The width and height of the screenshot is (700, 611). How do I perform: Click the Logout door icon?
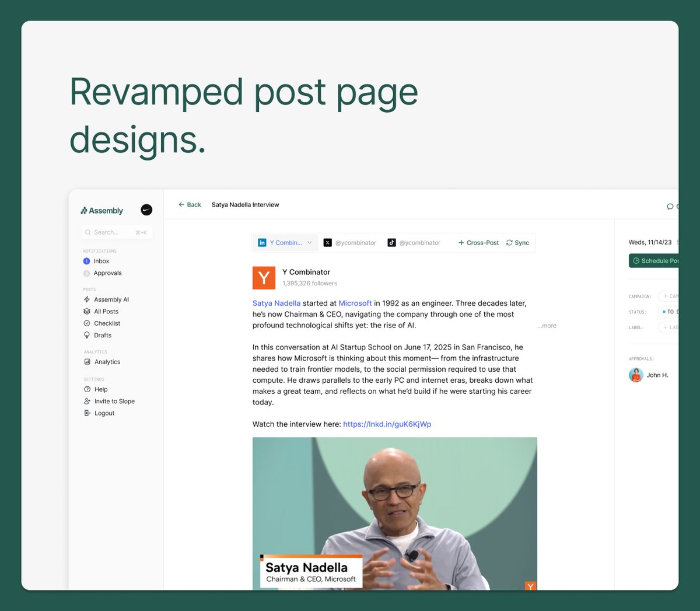point(87,413)
